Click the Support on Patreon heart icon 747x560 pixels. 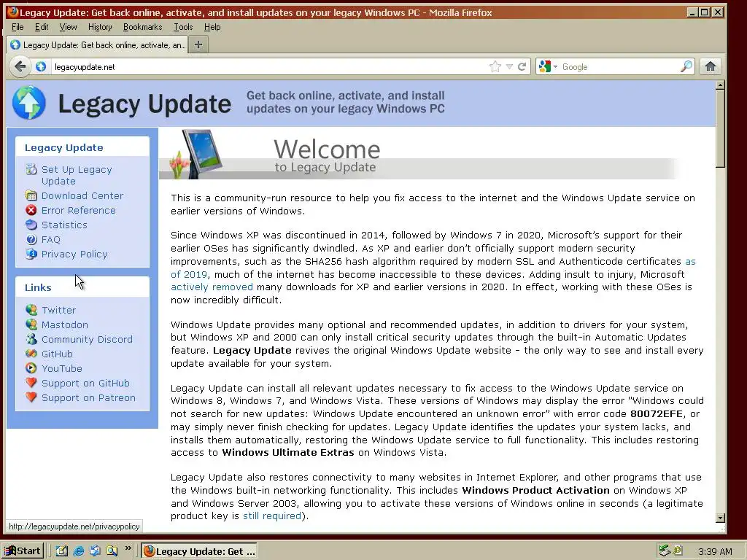coord(31,397)
